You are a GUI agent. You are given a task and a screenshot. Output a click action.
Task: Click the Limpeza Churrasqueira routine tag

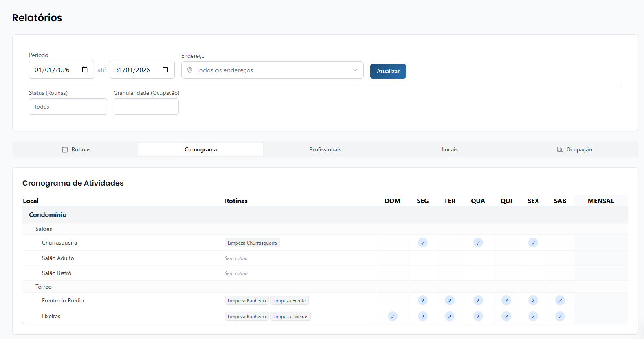[252, 243]
